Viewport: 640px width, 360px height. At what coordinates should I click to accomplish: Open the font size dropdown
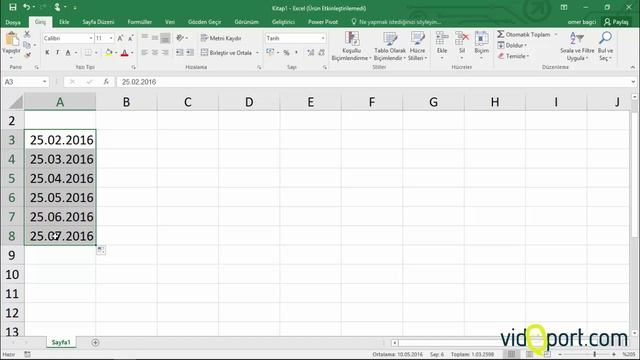[111, 38]
